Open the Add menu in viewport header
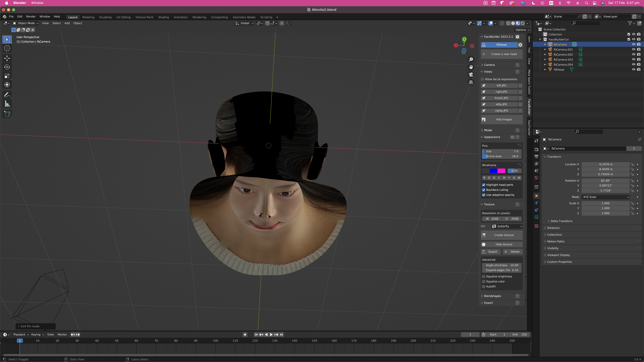 click(67, 23)
